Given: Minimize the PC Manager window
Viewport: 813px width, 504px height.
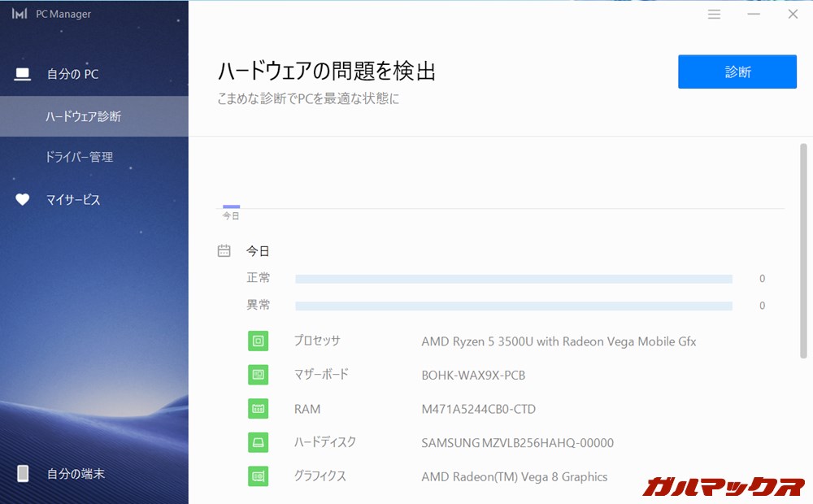Looking at the screenshot, I should click(754, 14).
